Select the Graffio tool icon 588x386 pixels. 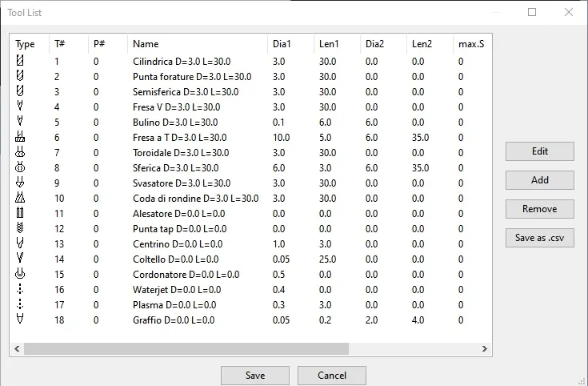[x=20, y=320]
